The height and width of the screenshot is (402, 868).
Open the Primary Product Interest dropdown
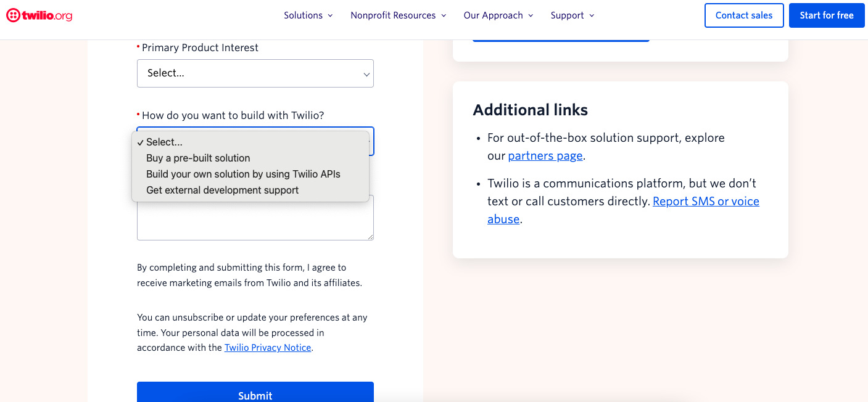[255, 73]
